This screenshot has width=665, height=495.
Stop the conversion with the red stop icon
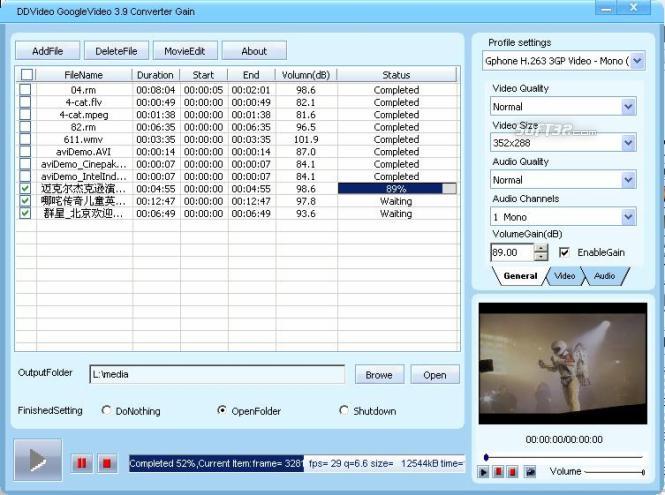[x=107, y=463]
